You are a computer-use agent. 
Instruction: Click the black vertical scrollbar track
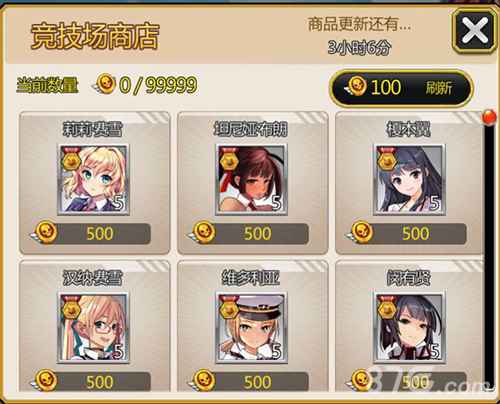(x=490, y=253)
